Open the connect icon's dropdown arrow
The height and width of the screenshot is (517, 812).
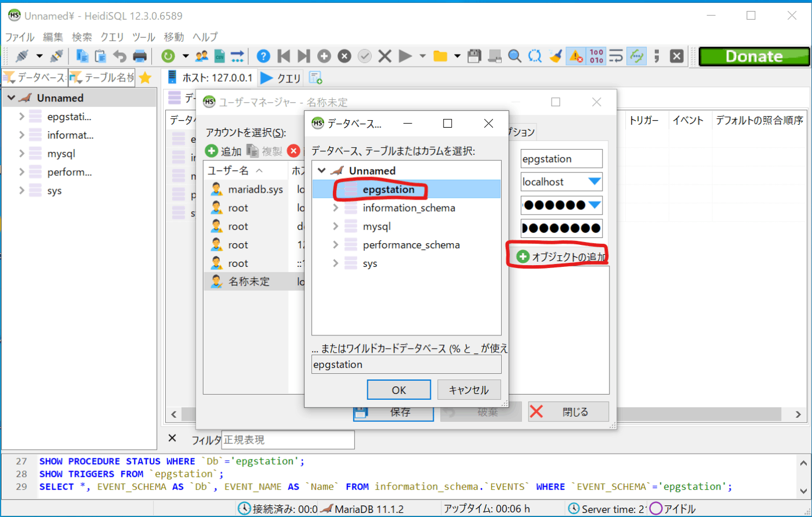pyautogui.click(x=39, y=56)
